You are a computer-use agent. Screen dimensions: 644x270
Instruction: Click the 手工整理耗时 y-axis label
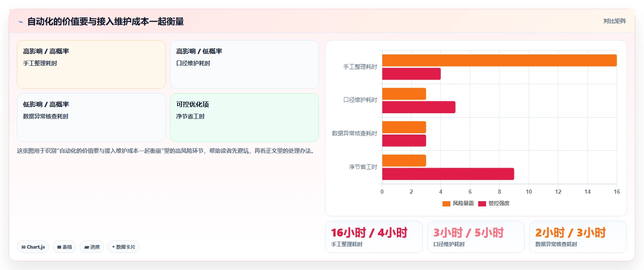click(360, 67)
